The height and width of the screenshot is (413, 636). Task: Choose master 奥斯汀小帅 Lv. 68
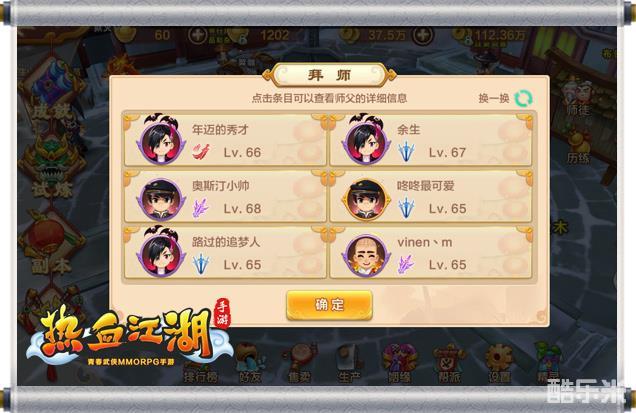(225, 196)
